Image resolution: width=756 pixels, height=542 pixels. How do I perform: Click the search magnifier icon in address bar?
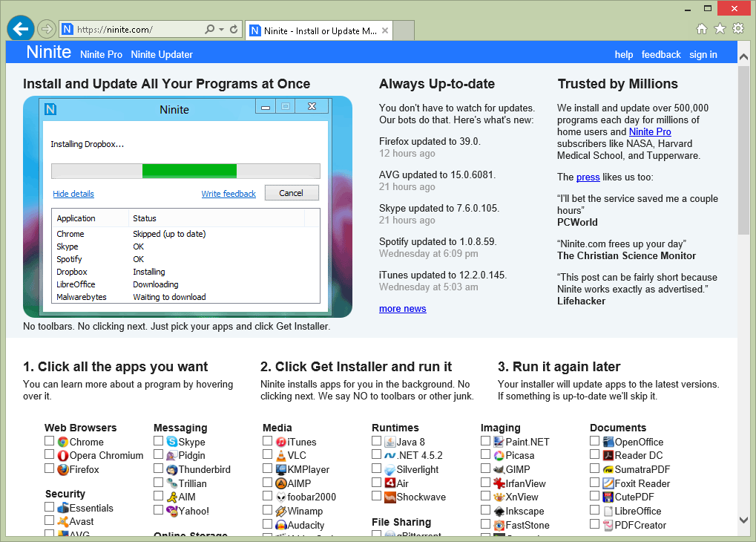click(210, 30)
